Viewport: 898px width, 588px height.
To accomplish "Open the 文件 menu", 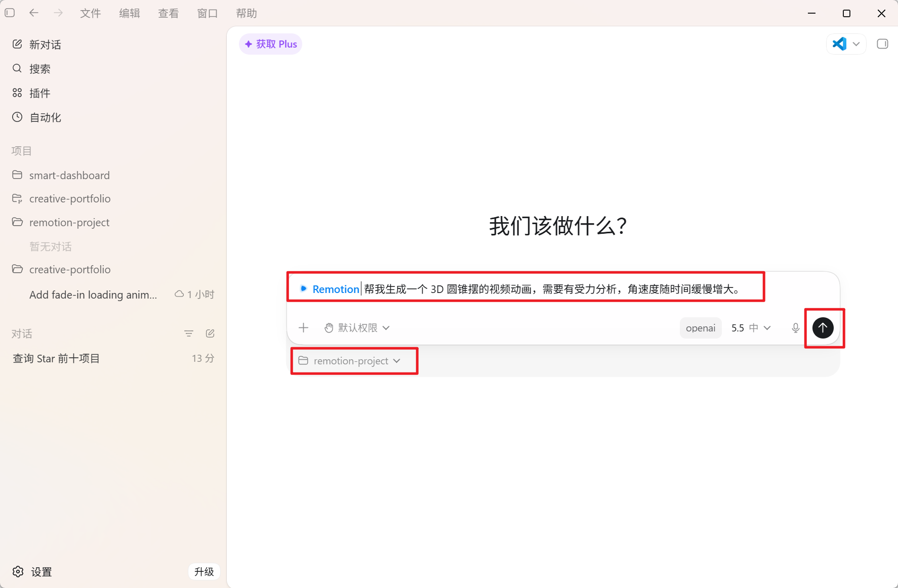I will 91,13.
